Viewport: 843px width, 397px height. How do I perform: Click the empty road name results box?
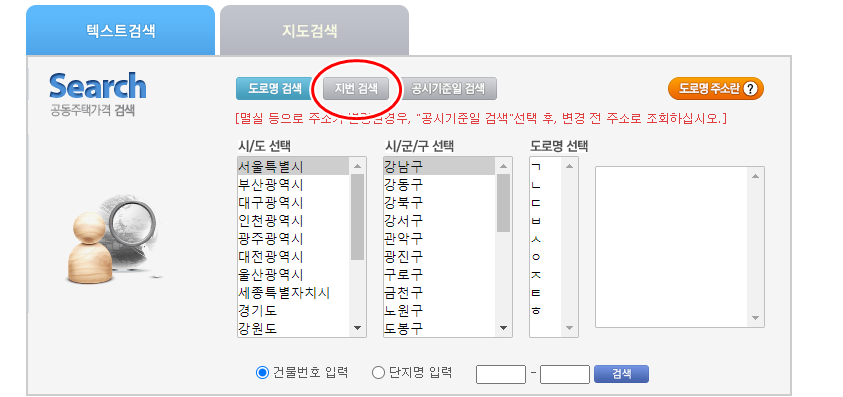click(x=680, y=246)
